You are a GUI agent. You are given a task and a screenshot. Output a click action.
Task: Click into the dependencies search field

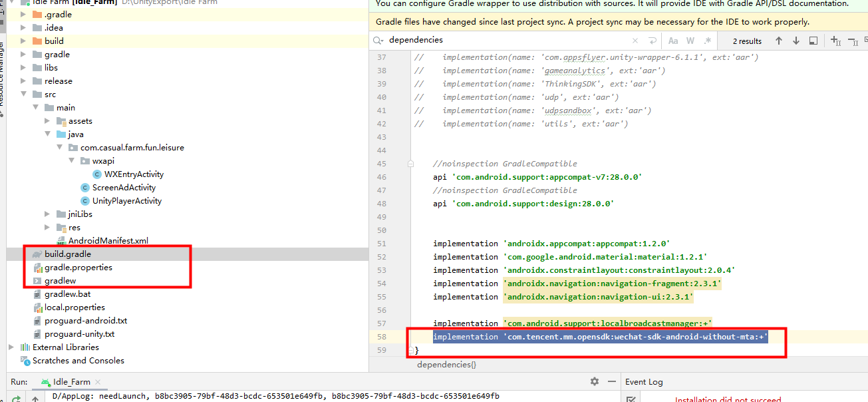click(x=506, y=41)
